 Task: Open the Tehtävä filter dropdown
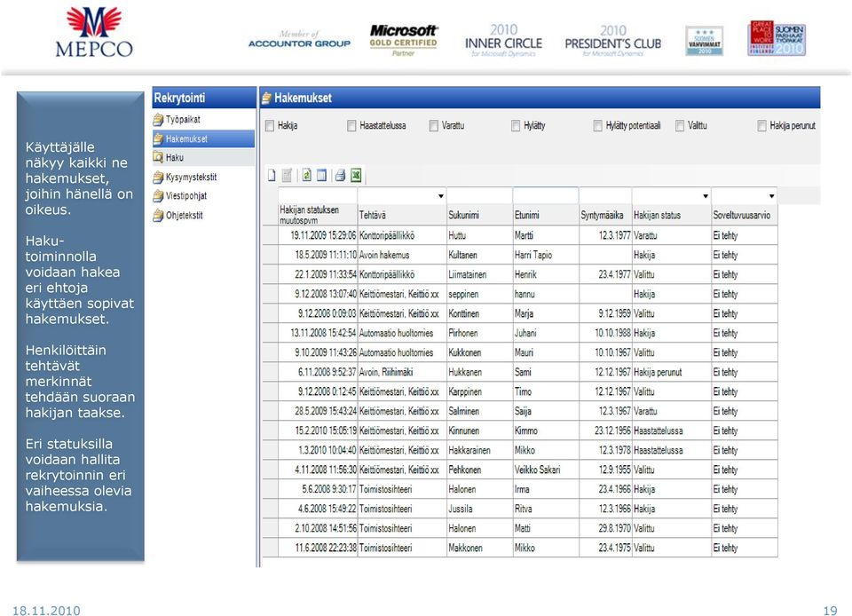coord(441,196)
